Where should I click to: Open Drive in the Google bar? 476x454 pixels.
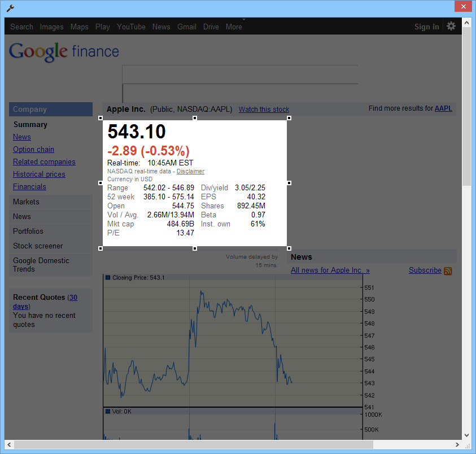click(211, 27)
